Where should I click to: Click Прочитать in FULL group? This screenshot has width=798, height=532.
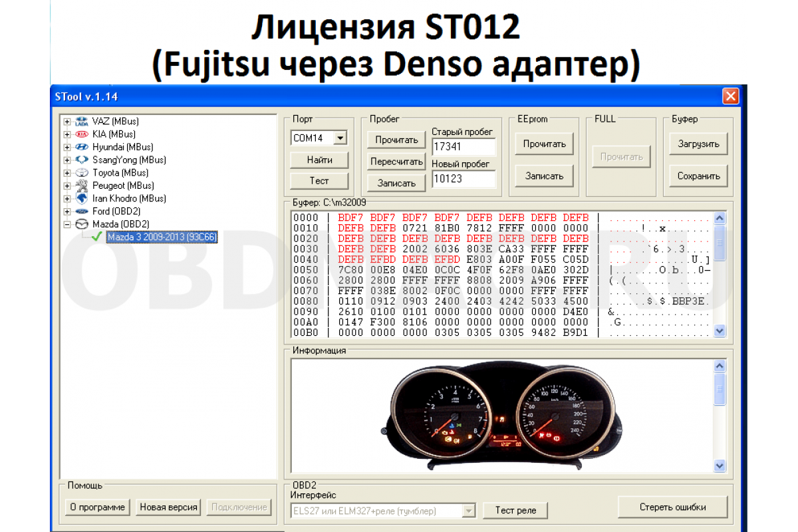pyautogui.click(x=622, y=157)
